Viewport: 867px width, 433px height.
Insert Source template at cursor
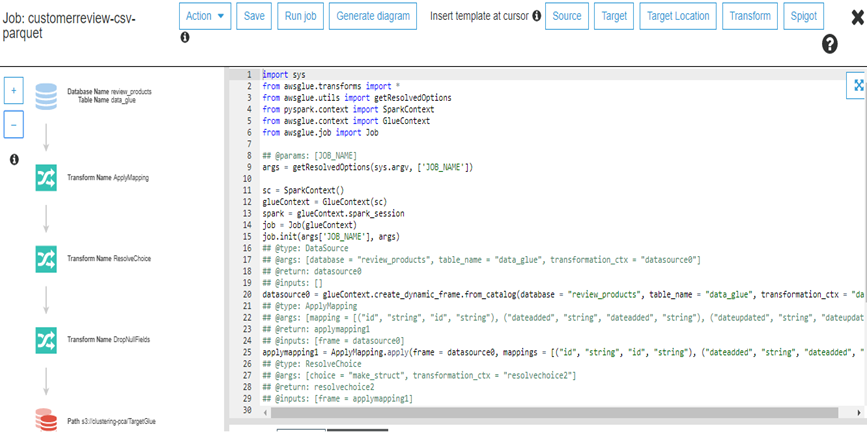point(567,16)
